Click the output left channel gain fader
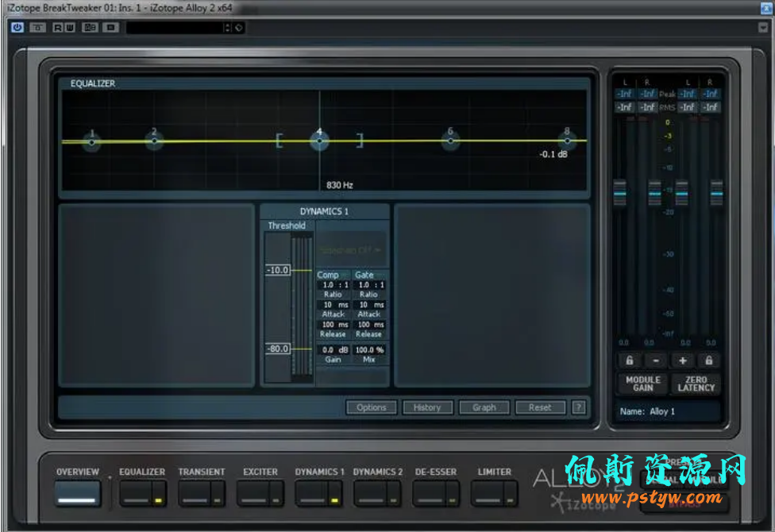The image size is (775, 532). pyautogui.click(x=681, y=193)
